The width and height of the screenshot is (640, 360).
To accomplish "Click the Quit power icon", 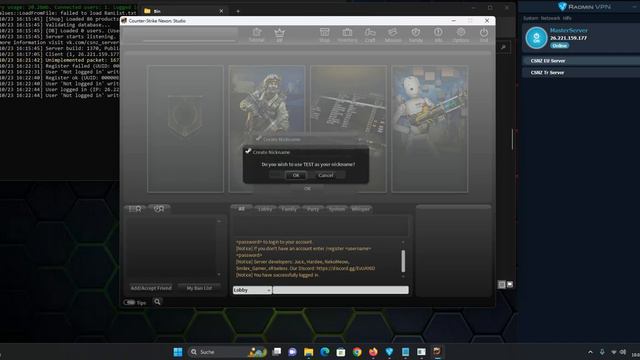I will [484, 35].
